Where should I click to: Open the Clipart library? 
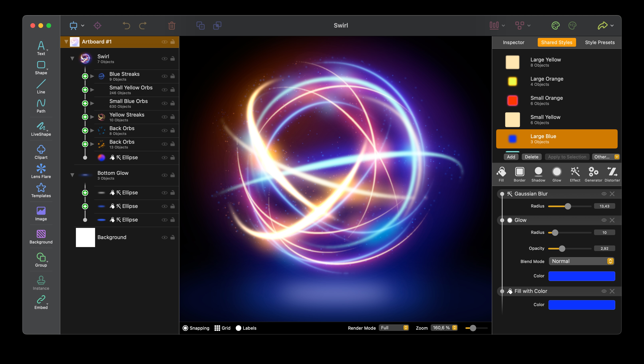(41, 152)
